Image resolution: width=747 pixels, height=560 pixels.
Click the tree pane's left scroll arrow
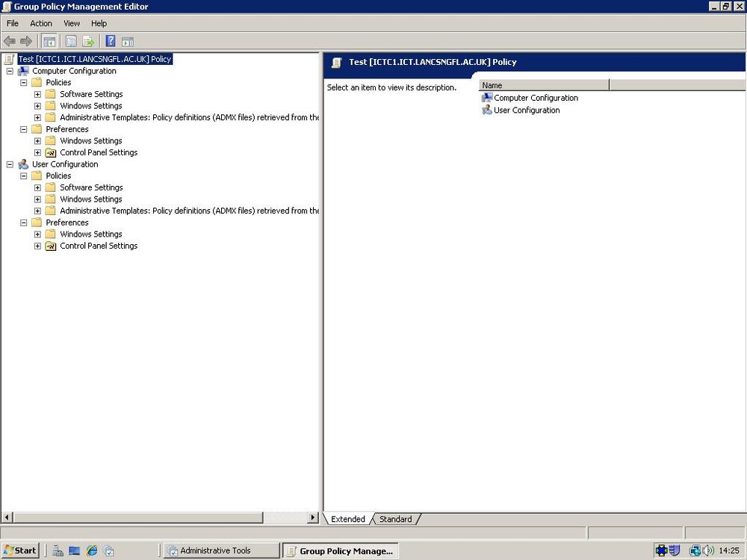pos(7,517)
